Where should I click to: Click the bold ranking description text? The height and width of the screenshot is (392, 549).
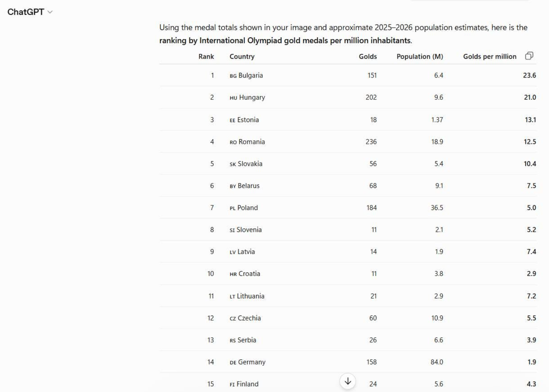pos(285,41)
